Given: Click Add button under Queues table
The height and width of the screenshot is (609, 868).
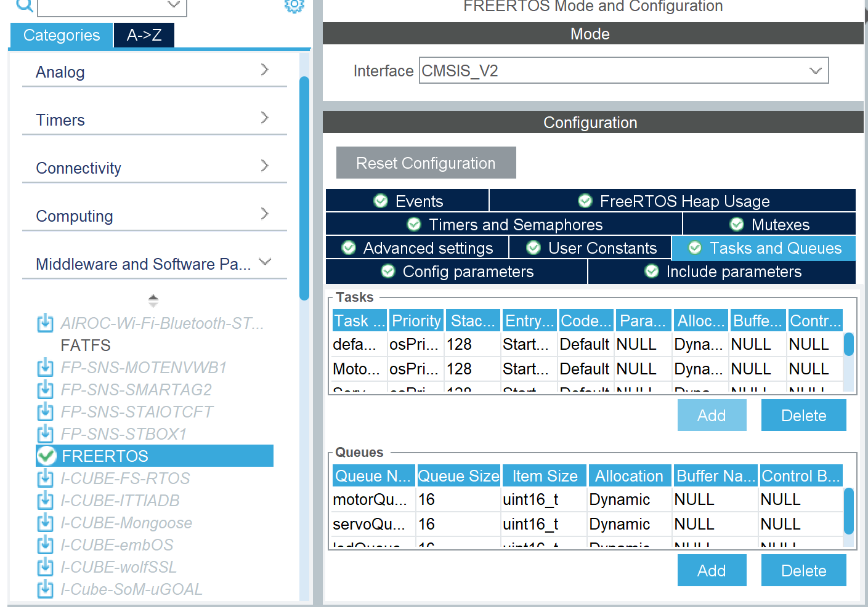Looking at the screenshot, I should (712, 570).
